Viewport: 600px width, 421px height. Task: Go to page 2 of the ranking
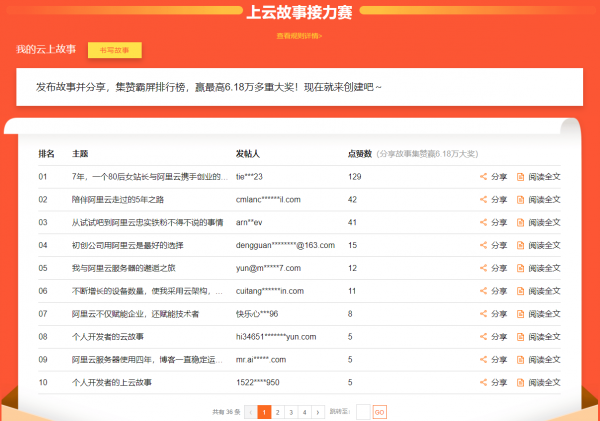pos(277,411)
